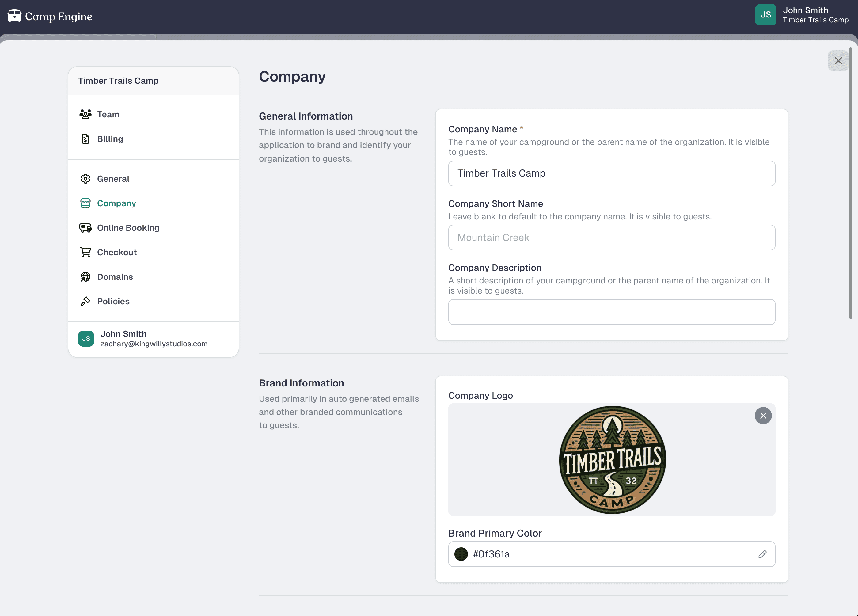Click the Policies gavel icon
This screenshot has width=858, height=616.
tap(85, 302)
